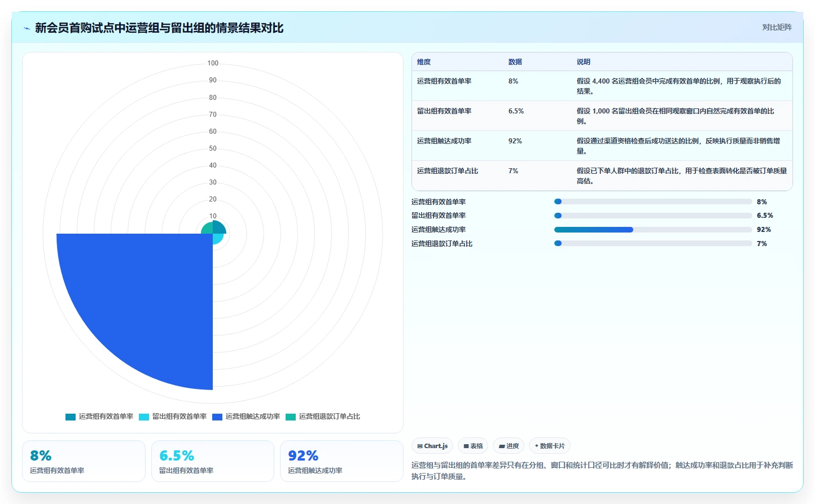Click the 数据 column header
This screenshot has height=504, width=815.
515,62
